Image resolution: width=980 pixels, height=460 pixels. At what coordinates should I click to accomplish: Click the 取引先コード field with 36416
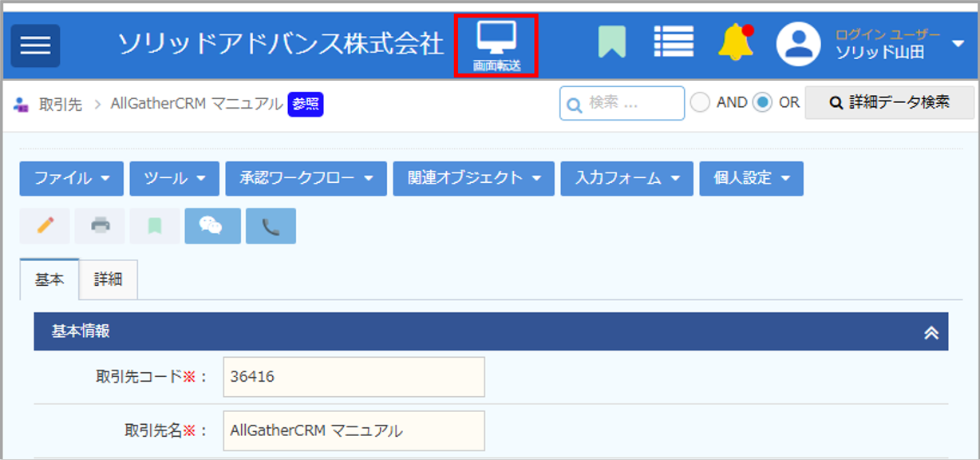[354, 377]
